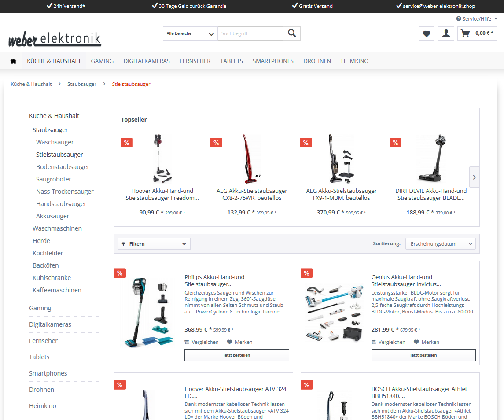Select Kaffeemaschinen in sidebar

(x=57, y=290)
